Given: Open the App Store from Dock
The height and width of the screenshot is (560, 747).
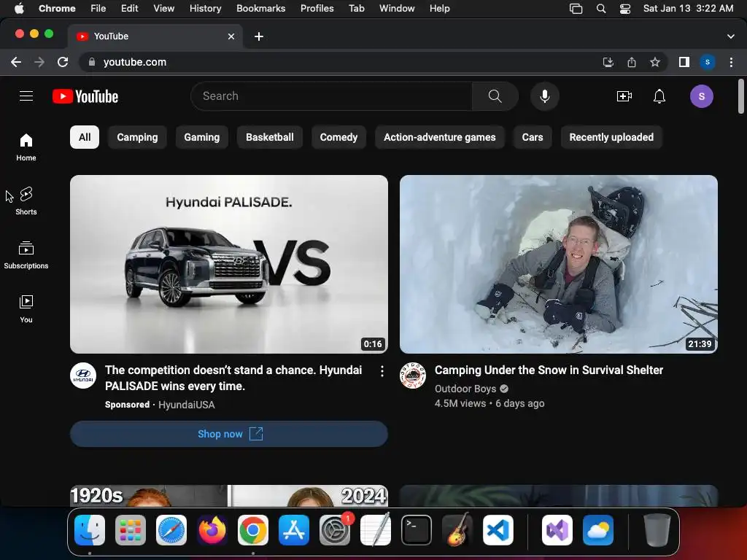Looking at the screenshot, I should [293, 530].
